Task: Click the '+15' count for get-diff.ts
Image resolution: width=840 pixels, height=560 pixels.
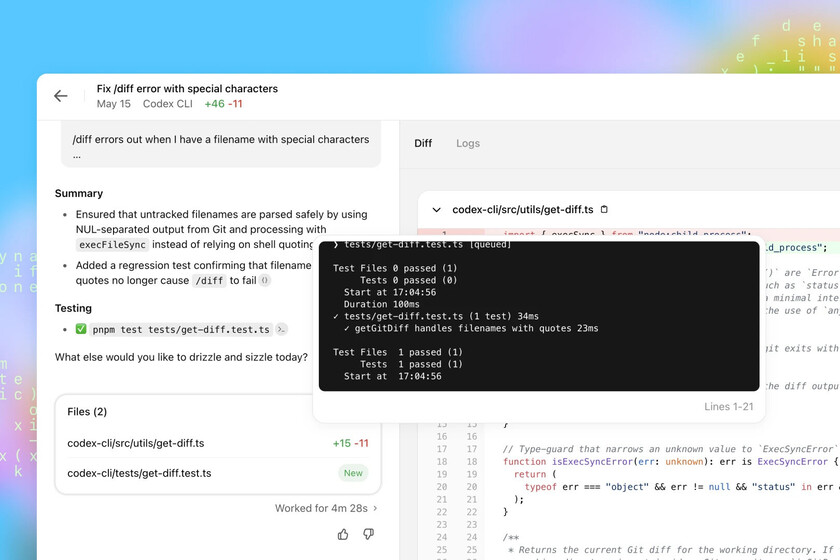Action: pyautogui.click(x=342, y=443)
